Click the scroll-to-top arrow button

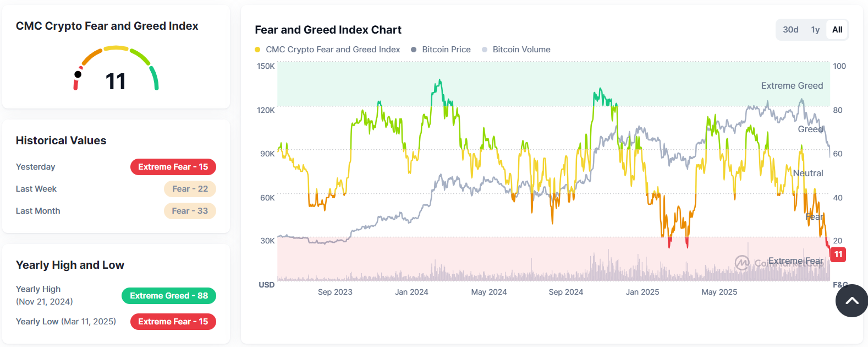pyautogui.click(x=851, y=301)
